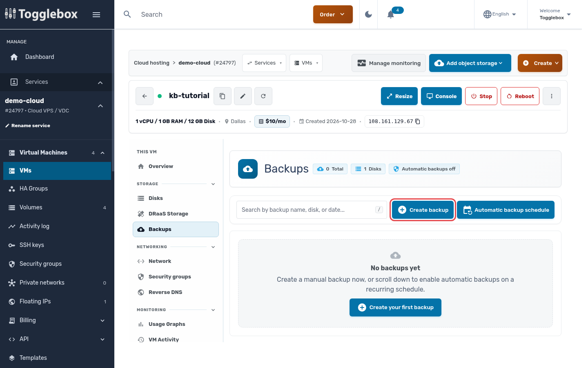This screenshot has width=588, height=368.
Task: Open HA Groups in sidebar
Action: click(x=57, y=188)
